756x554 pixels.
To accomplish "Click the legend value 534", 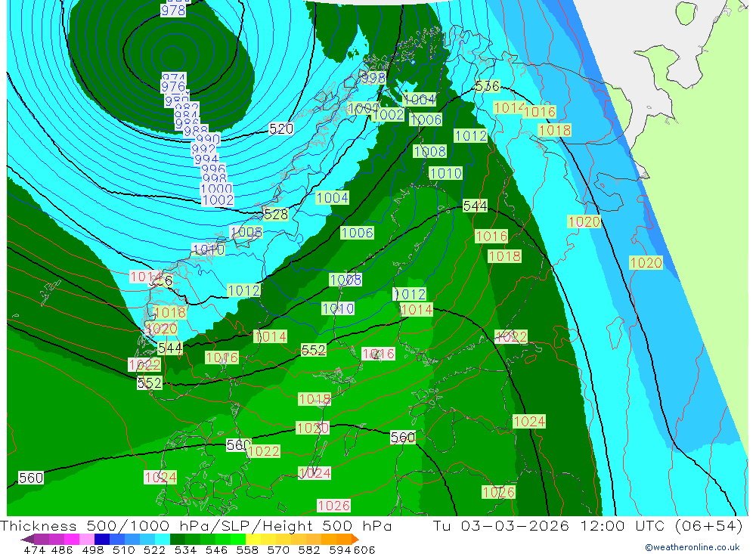I will (x=185, y=549).
